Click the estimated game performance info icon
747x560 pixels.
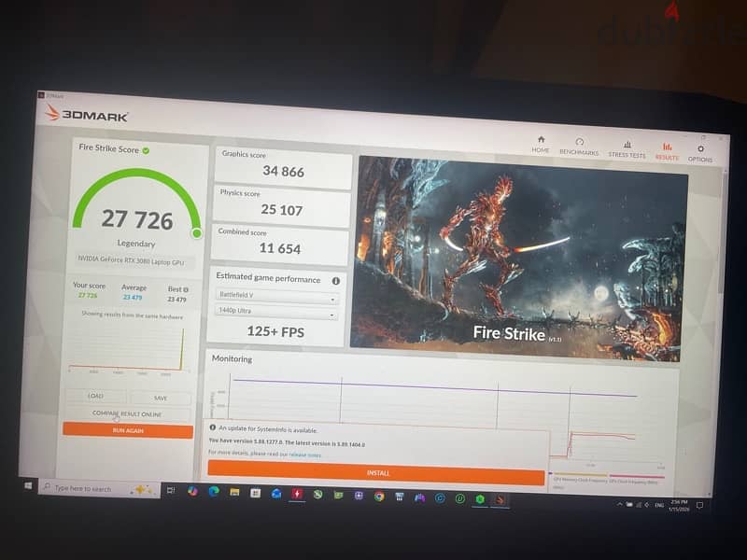(335, 281)
